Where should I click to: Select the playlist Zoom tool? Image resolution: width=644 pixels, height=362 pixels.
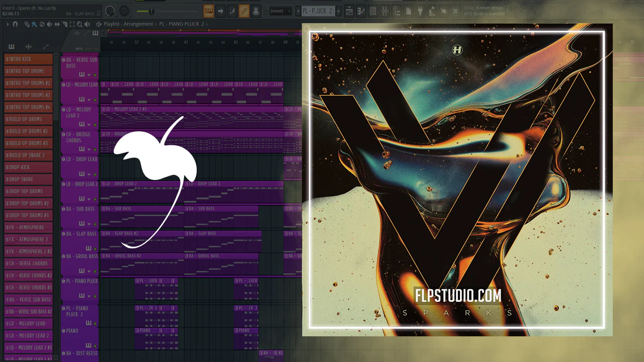[x=79, y=24]
